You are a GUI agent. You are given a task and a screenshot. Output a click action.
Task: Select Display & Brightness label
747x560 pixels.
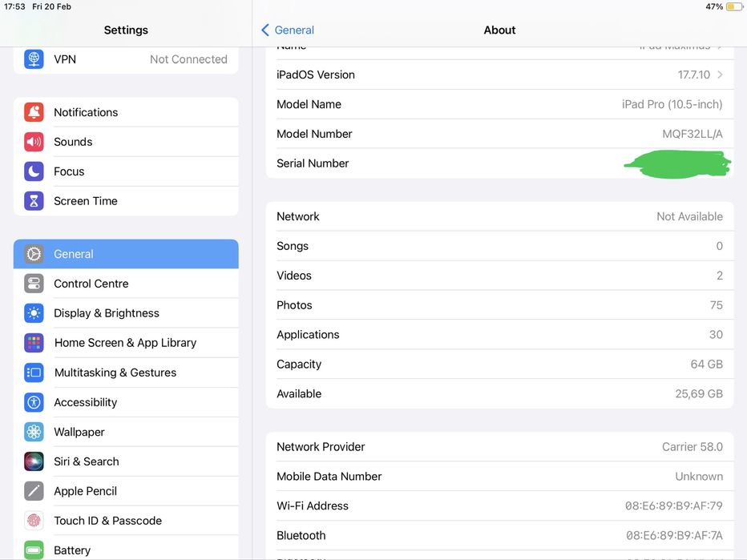pyautogui.click(x=107, y=313)
